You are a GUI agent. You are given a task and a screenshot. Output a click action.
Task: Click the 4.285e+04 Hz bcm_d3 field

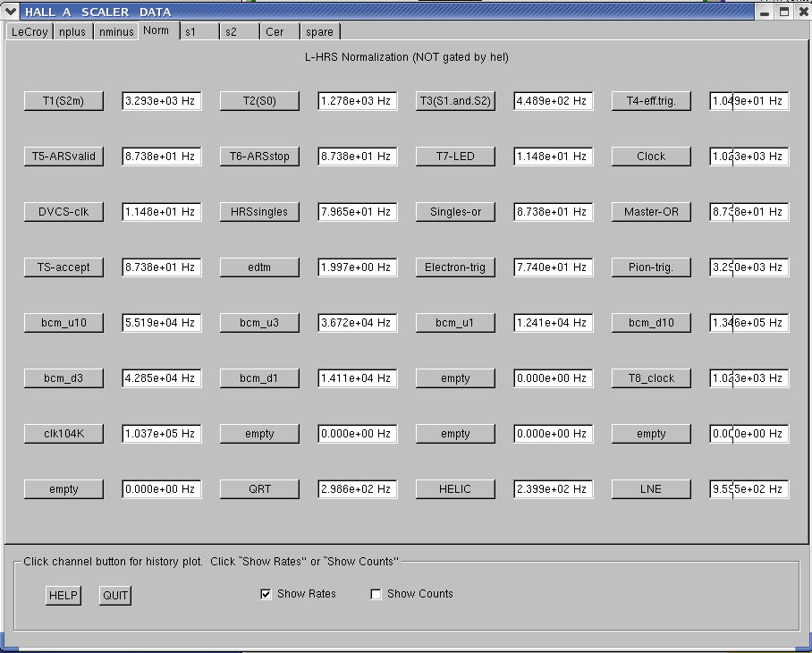point(162,378)
